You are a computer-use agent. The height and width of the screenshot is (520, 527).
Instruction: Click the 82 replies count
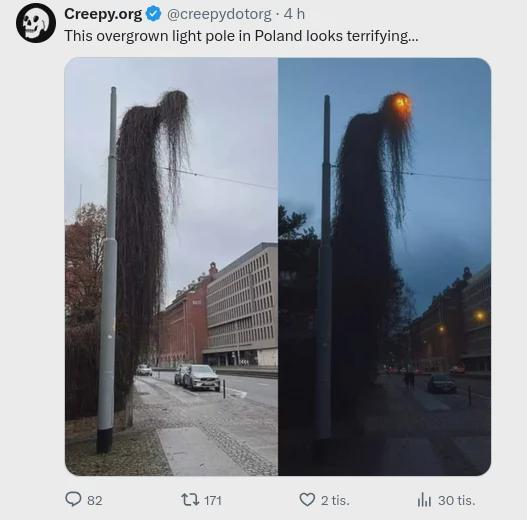click(x=95, y=500)
